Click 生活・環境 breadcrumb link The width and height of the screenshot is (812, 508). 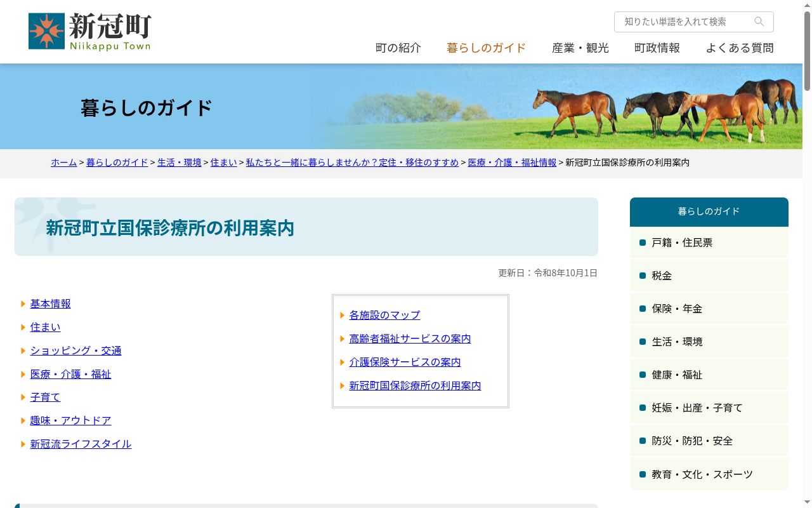[180, 163]
